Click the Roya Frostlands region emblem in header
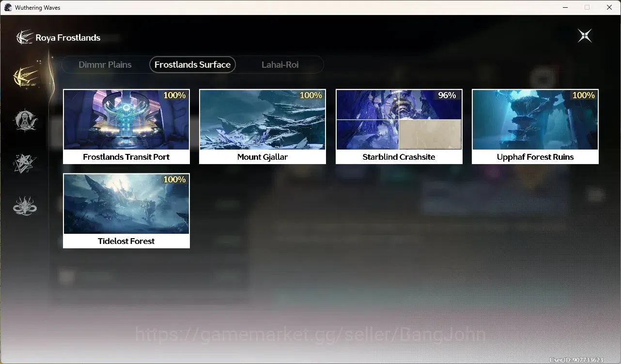Image resolution: width=621 pixels, height=364 pixels. 24,37
